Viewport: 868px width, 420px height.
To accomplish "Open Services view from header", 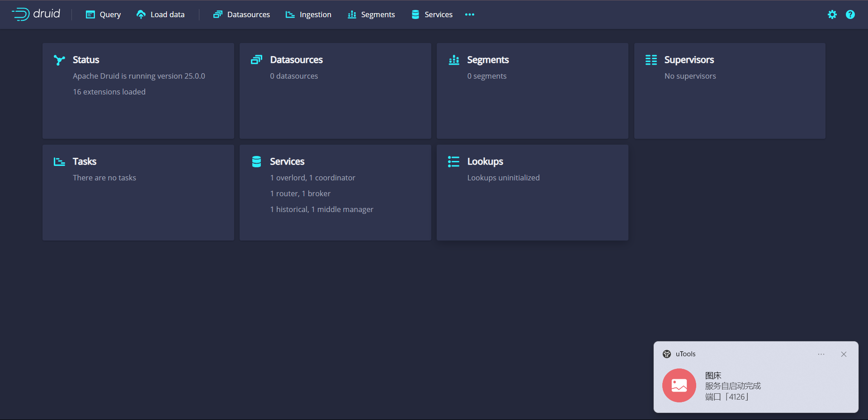I will coord(432,14).
